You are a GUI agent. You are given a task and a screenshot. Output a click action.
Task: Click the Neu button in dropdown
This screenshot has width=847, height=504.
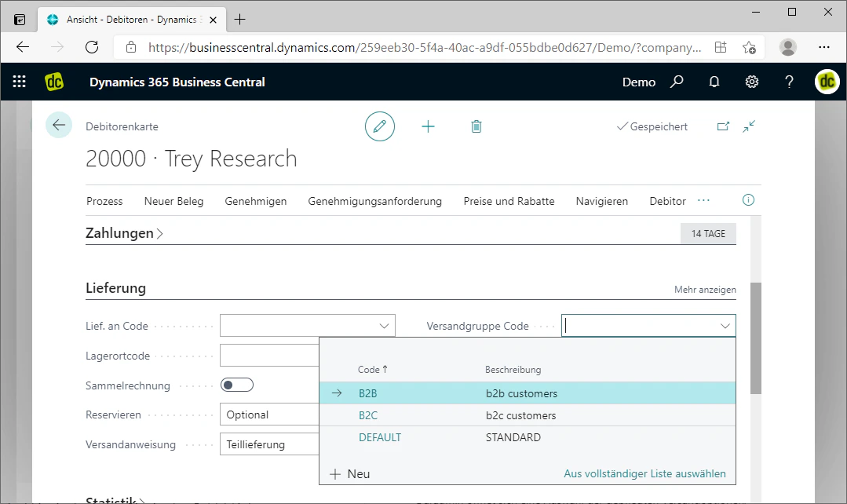[350, 473]
